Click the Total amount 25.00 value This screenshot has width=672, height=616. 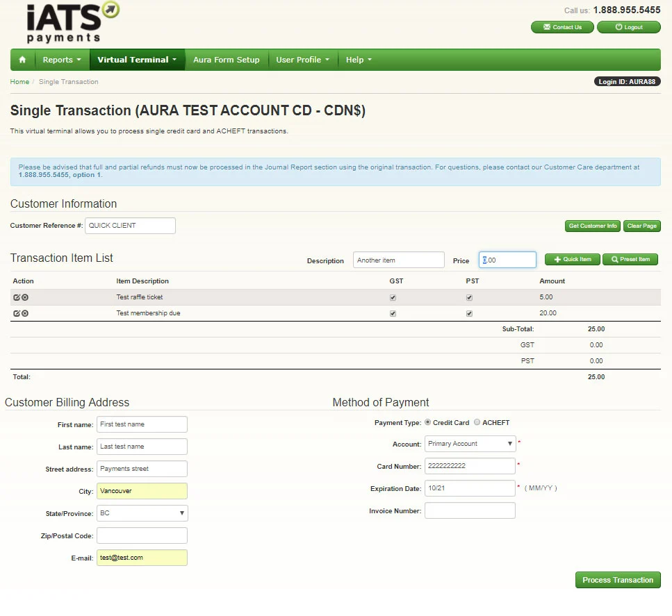[x=596, y=377]
